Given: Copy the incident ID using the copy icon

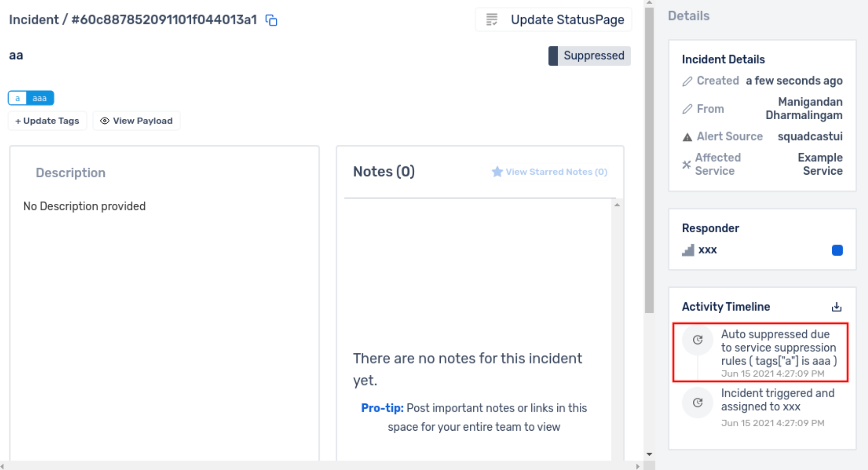Looking at the screenshot, I should (x=271, y=20).
